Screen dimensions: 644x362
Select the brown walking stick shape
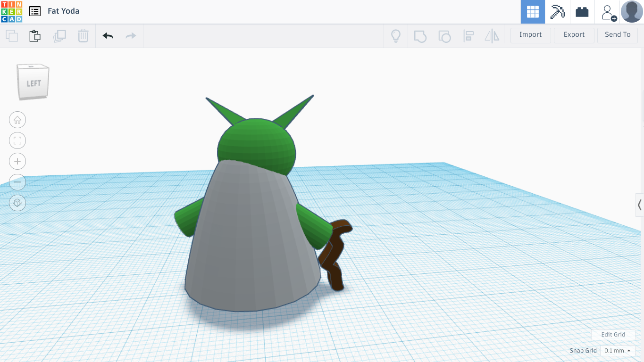click(336, 255)
